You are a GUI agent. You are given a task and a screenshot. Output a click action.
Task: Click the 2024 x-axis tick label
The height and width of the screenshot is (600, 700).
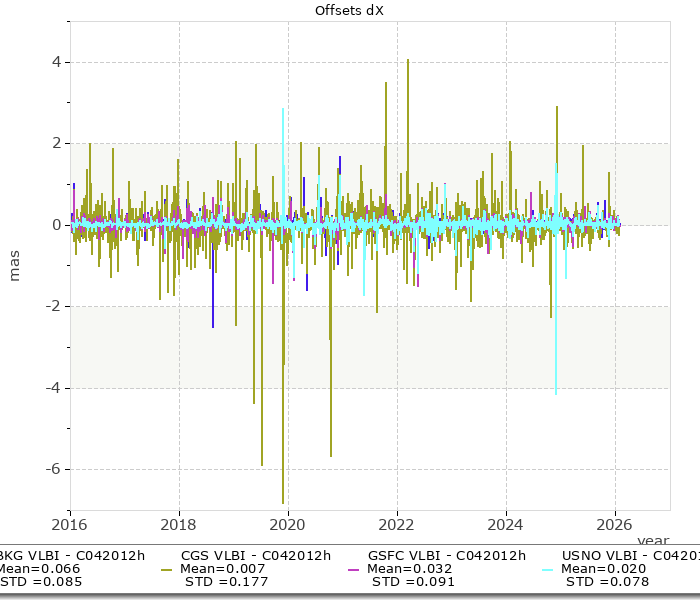pyautogui.click(x=506, y=523)
